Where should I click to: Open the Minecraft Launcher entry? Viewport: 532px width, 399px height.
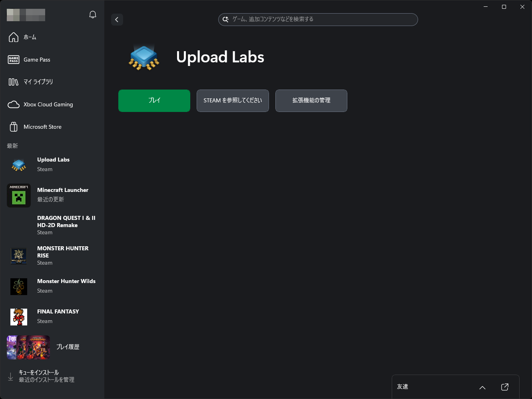coord(52,195)
